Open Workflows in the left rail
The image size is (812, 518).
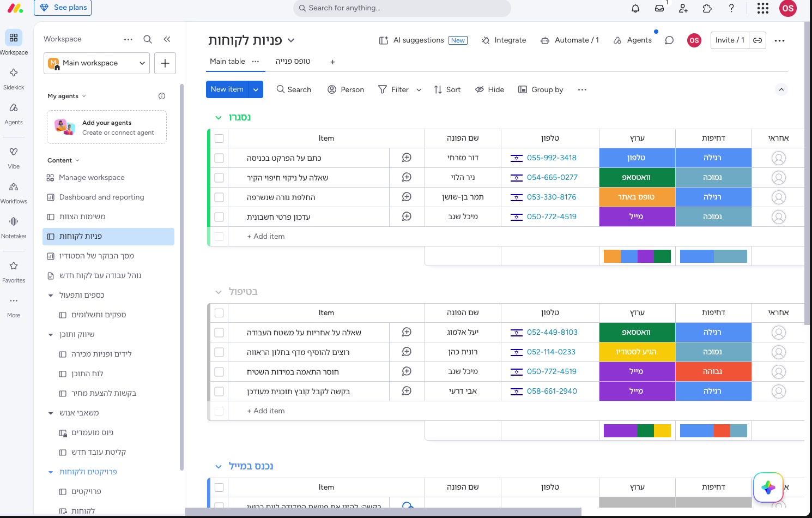[14, 192]
